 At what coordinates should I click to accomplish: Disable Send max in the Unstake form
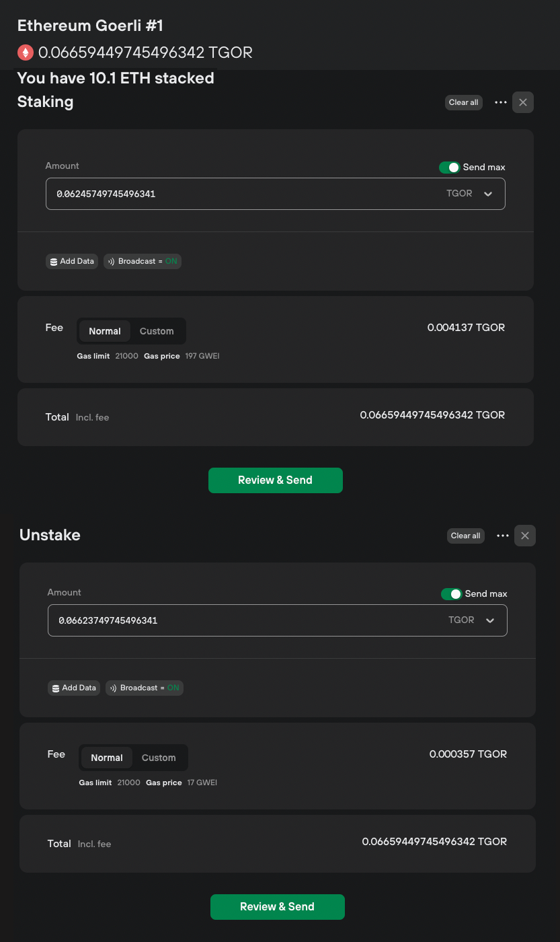pos(452,593)
